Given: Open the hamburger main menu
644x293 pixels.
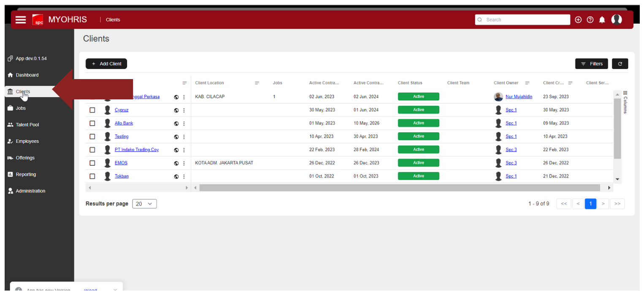Looking at the screenshot, I should [x=21, y=20].
